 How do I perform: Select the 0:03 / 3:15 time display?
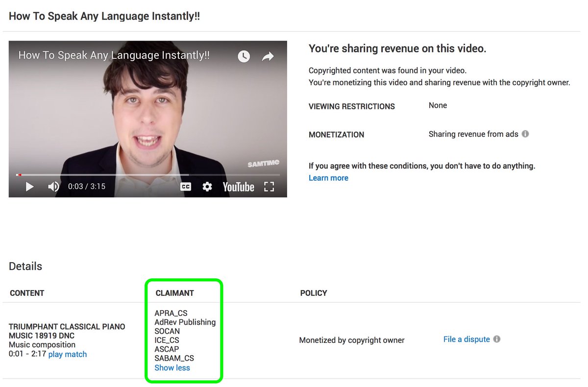87,187
